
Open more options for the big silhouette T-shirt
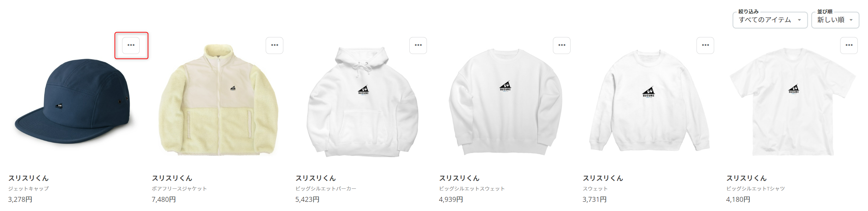point(849,45)
